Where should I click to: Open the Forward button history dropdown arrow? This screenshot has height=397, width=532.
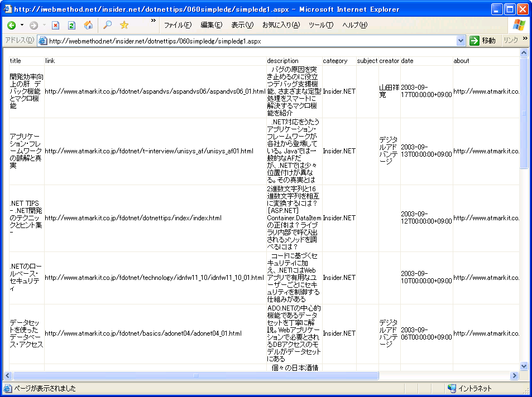[44, 25]
